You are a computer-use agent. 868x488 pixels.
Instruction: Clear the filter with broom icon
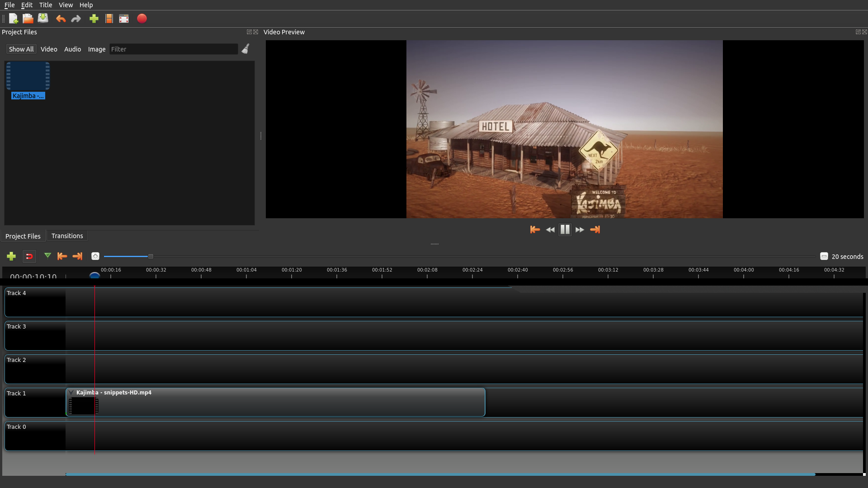click(245, 49)
